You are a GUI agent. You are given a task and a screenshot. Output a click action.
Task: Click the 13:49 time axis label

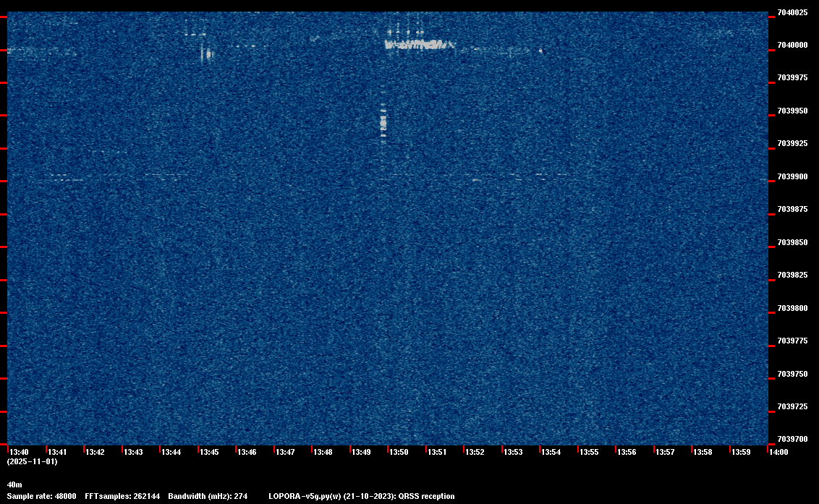tap(362, 452)
